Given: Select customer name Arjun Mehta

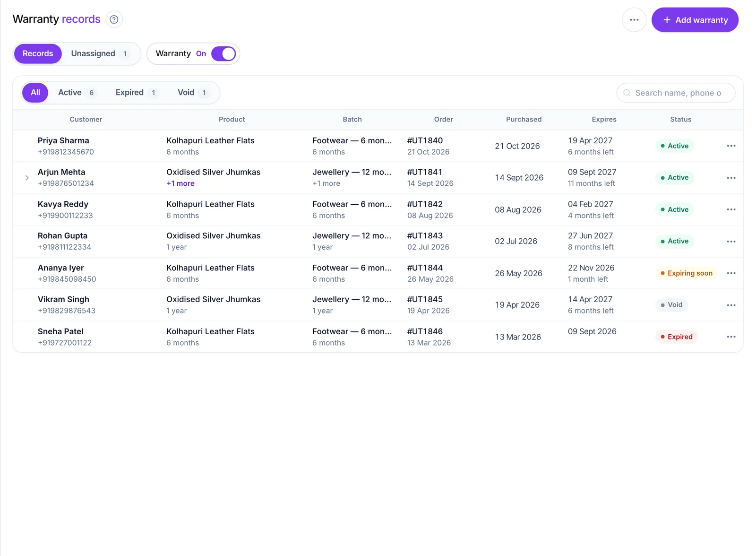Looking at the screenshot, I should tap(61, 172).
